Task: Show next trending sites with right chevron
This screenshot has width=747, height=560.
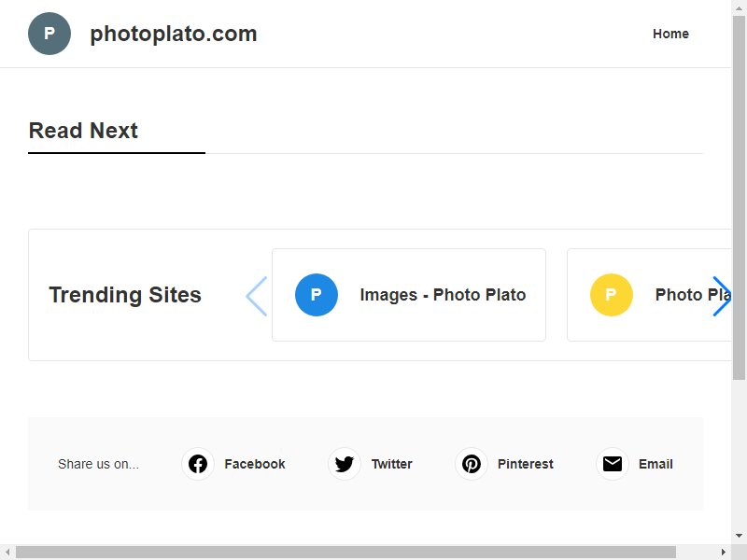Action: (x=722, y=296)
